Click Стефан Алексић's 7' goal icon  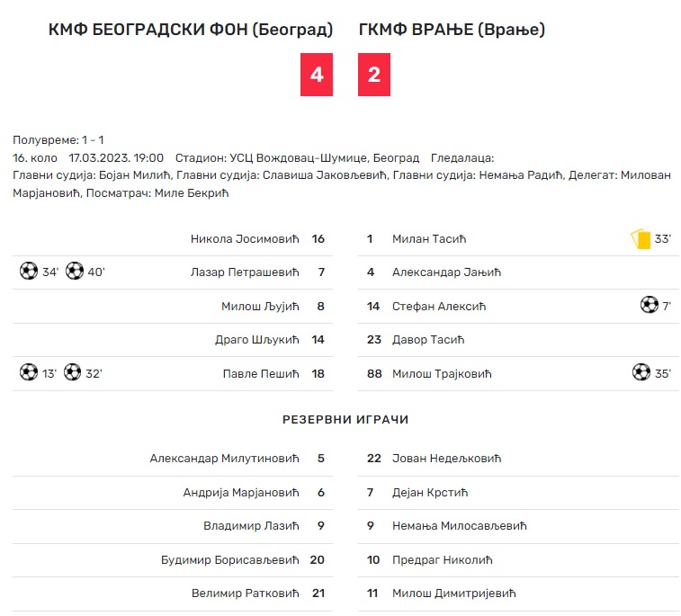coord(650,304)
